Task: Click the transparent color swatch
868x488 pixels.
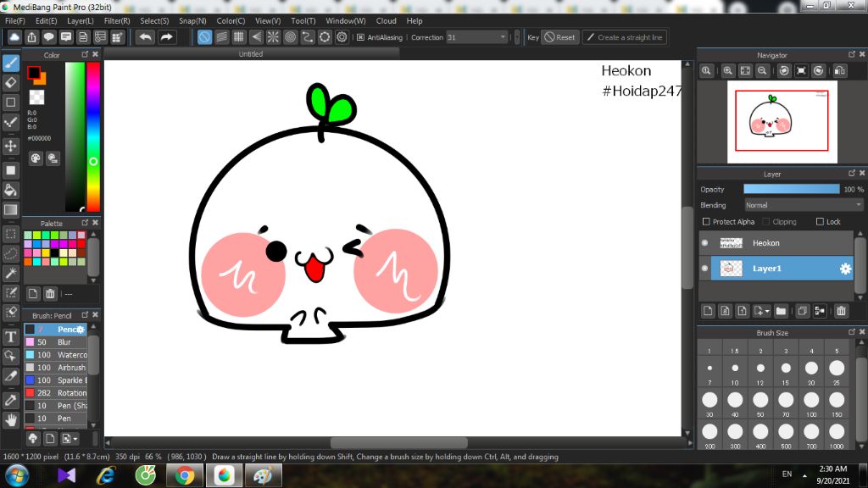Action: pyautogui.click(x=36, y=97)
